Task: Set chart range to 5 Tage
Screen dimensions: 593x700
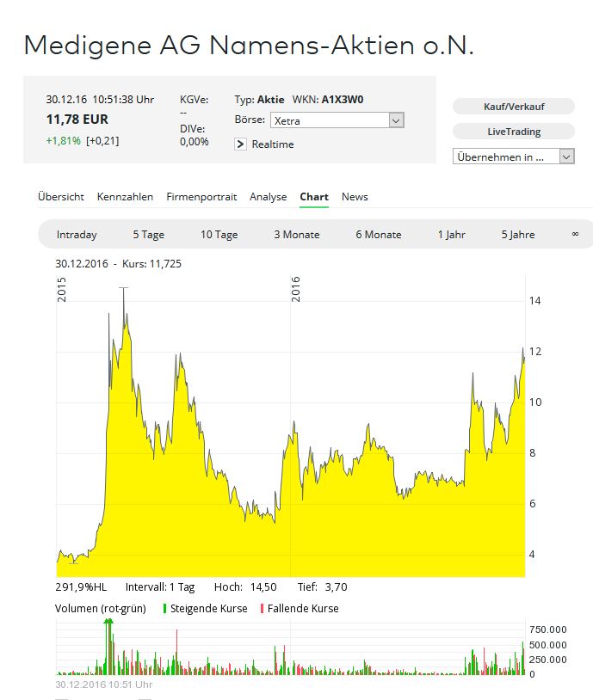Action: point(148,235)
